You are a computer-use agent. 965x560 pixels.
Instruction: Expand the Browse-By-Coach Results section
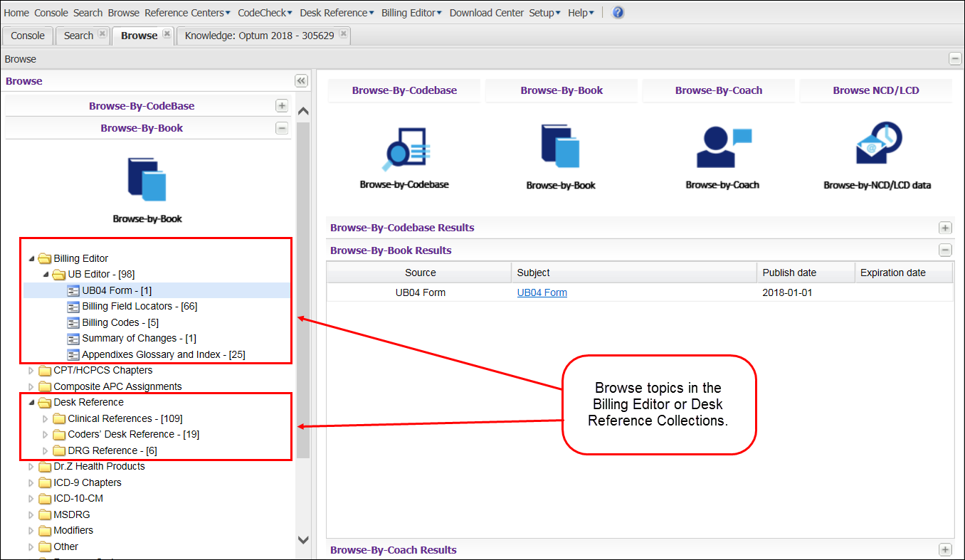(x=945, y=549)
